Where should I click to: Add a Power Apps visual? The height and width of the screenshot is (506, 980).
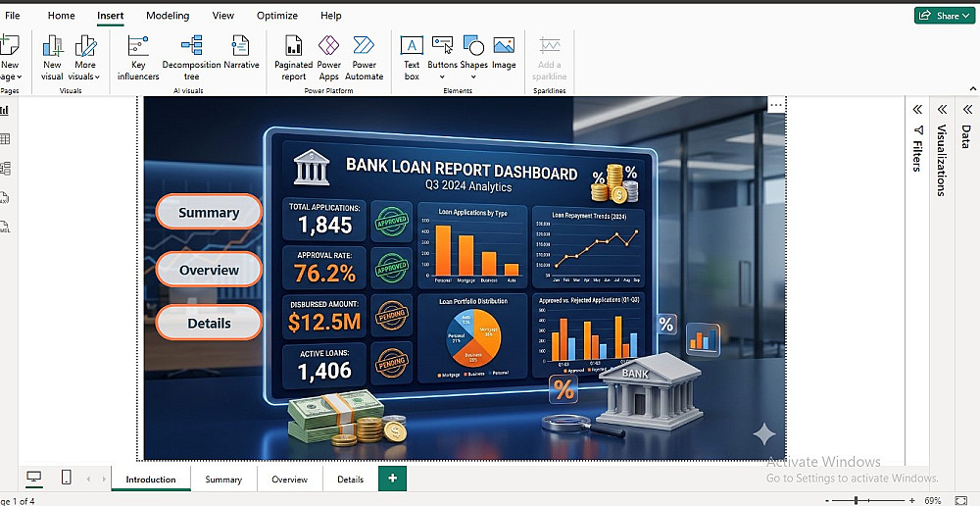click(328, 58)
